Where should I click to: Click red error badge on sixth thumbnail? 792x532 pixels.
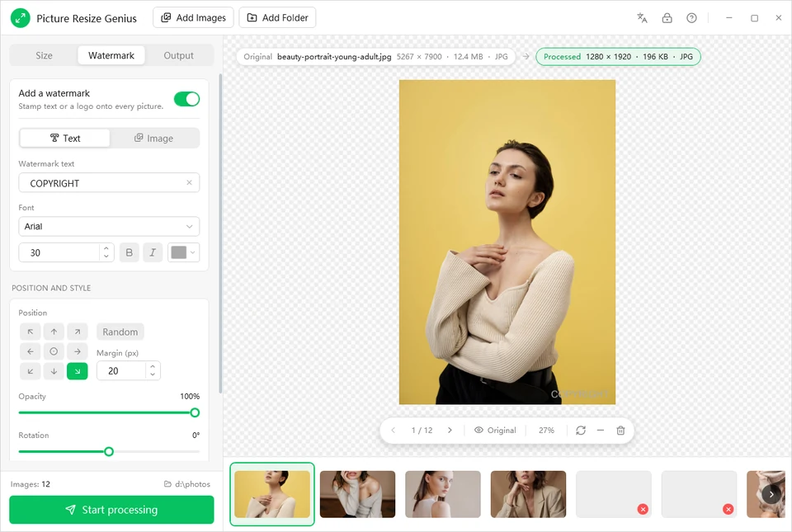(x=728, y=509)
